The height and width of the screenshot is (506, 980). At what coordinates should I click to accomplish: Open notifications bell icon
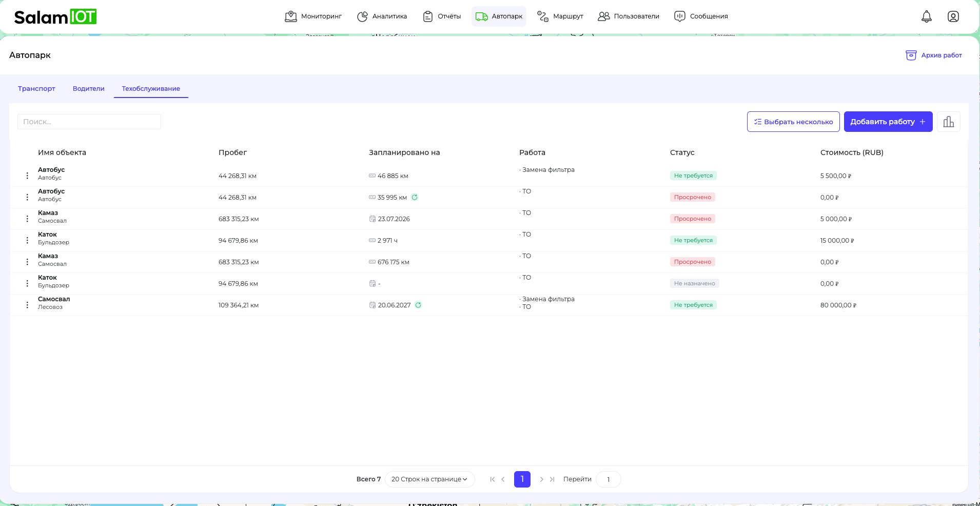(926, 16)
